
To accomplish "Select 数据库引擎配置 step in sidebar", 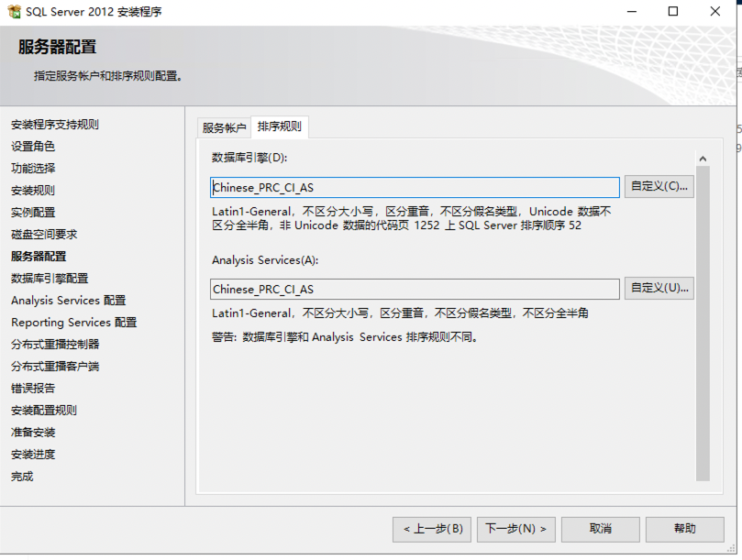I will pyautogui.click(x=50, y=279).
